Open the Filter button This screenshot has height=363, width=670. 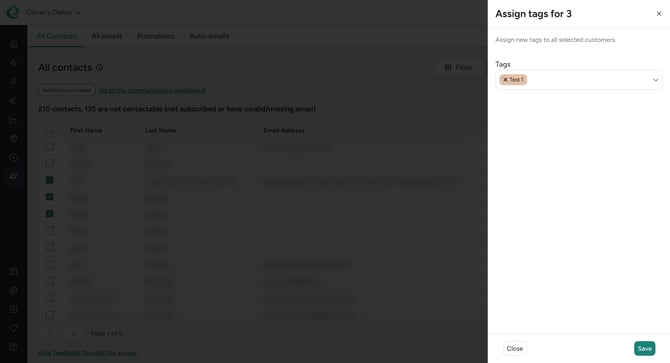point(458,67)
